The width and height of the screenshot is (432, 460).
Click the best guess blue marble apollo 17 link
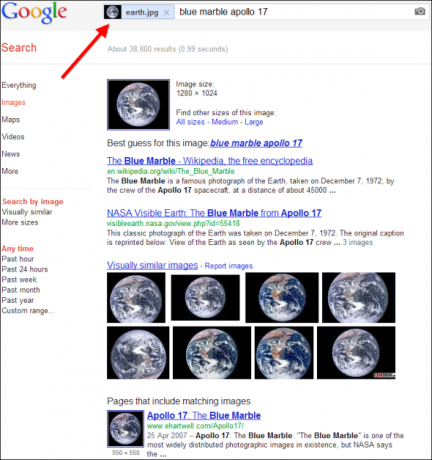pyautogui.click(x=256, y=143)
